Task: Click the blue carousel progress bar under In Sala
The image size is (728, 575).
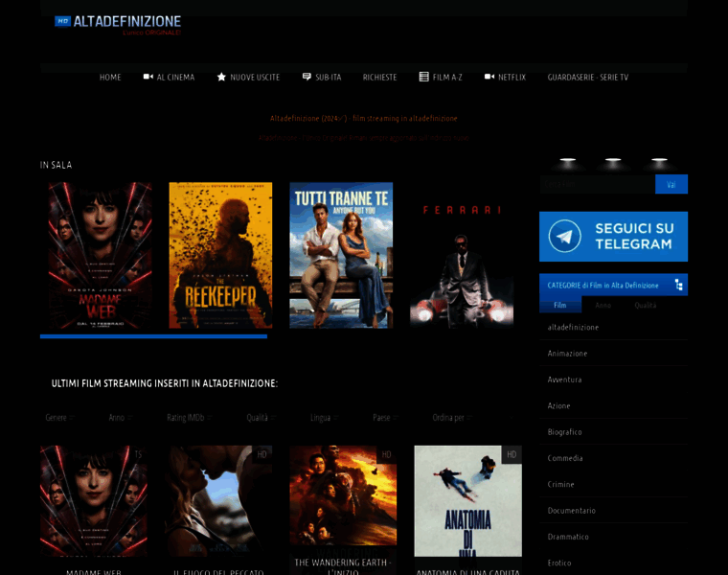Action: pos(153,336)
